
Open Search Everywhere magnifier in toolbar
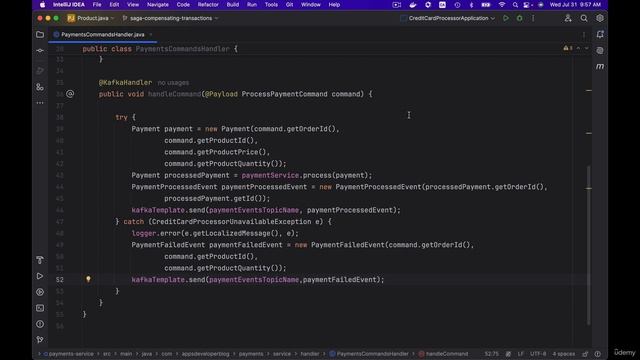(584, 18)
